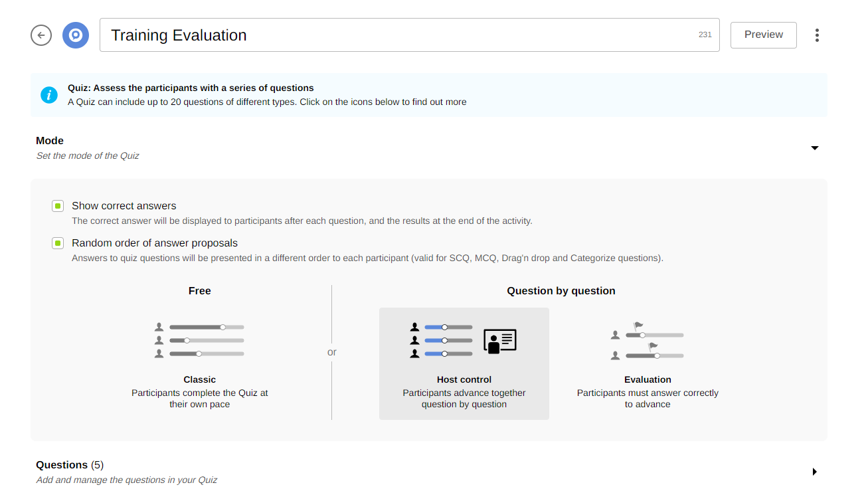Click the Mode section heading

50,141
